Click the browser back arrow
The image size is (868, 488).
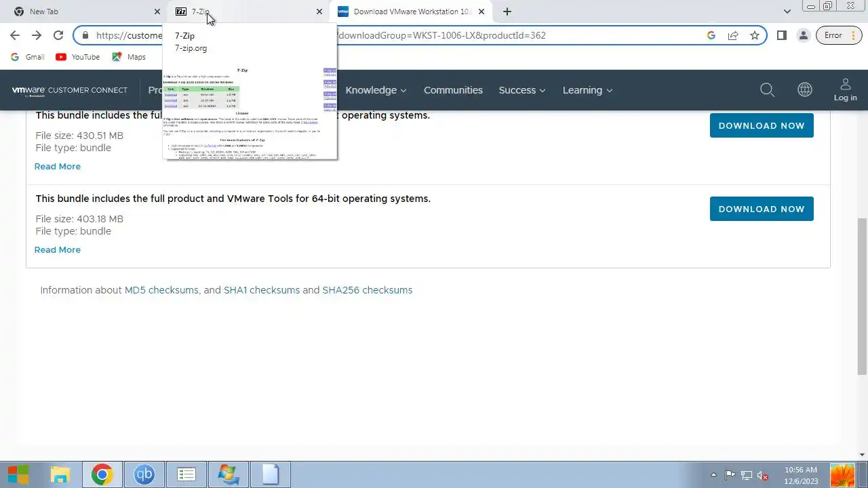point(15,35)
